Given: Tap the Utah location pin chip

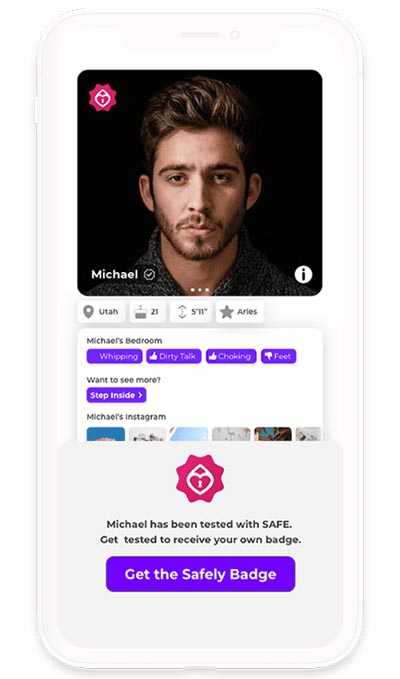Looking at the screenshot, I should pos(101,312).
